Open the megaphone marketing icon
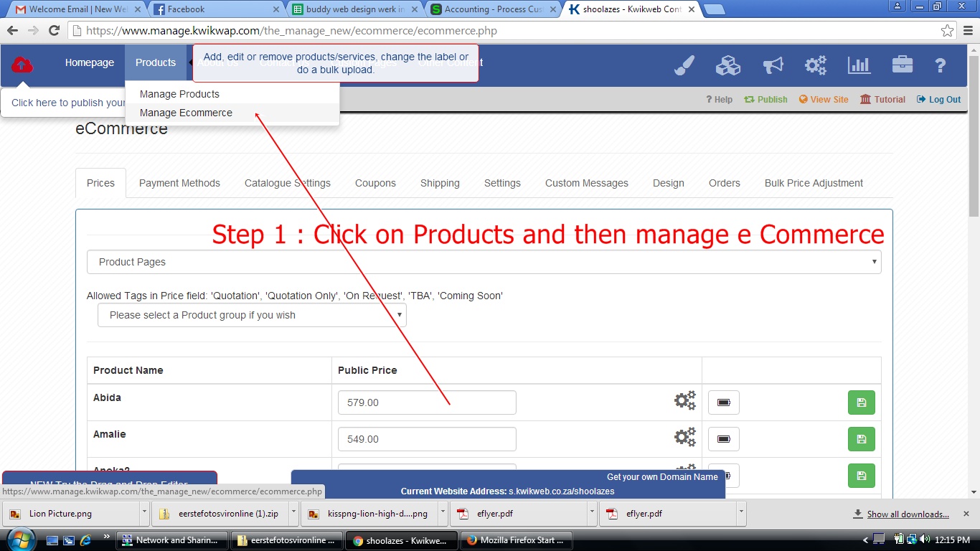This screenshot has height=551, width=980. point(773,65)
